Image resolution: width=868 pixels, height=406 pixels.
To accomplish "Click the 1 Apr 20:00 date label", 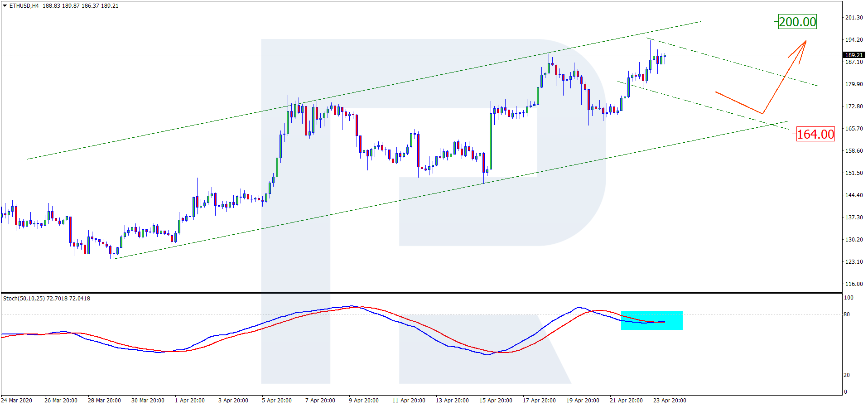I will click(190, 401).
